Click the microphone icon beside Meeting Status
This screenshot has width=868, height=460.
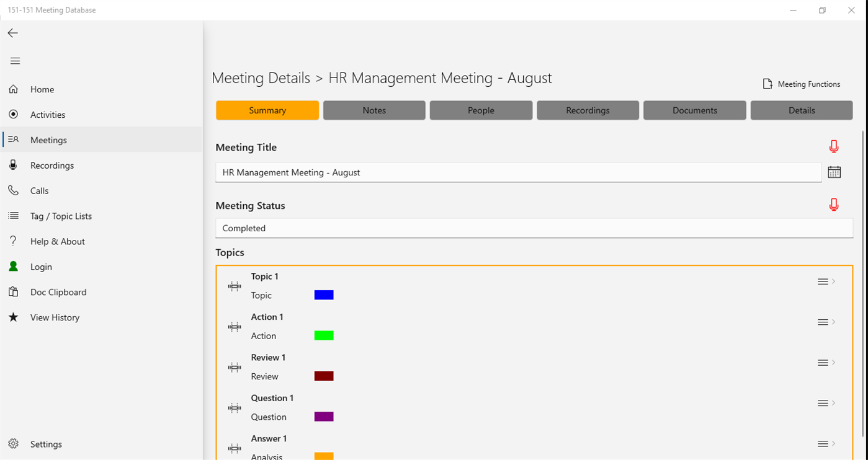pyautogui.click(x=834, y=204)
